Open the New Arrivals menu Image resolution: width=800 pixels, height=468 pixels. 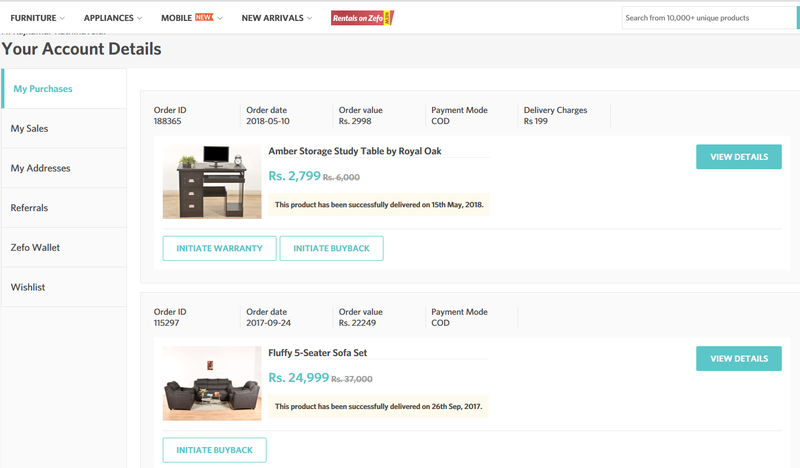[277, 18]
